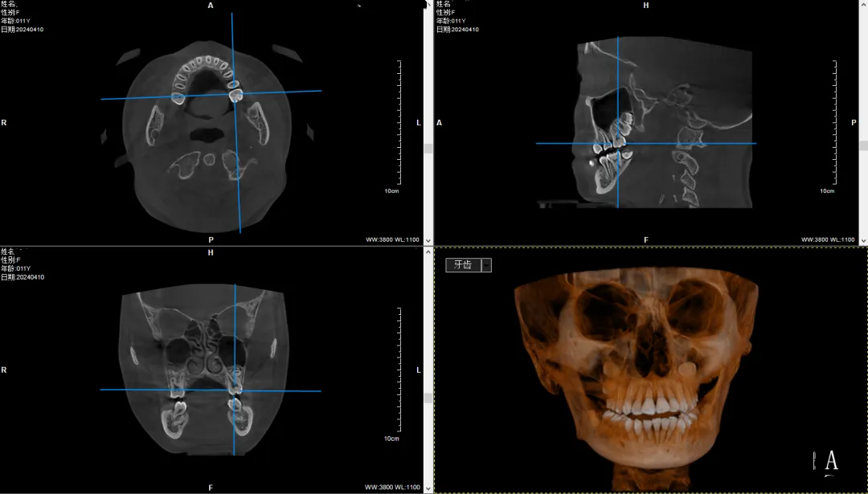Click the WW:3800 WL:1100 label in axial view
Viewport: 868px width, 494px height.
(x=392, y=239)
